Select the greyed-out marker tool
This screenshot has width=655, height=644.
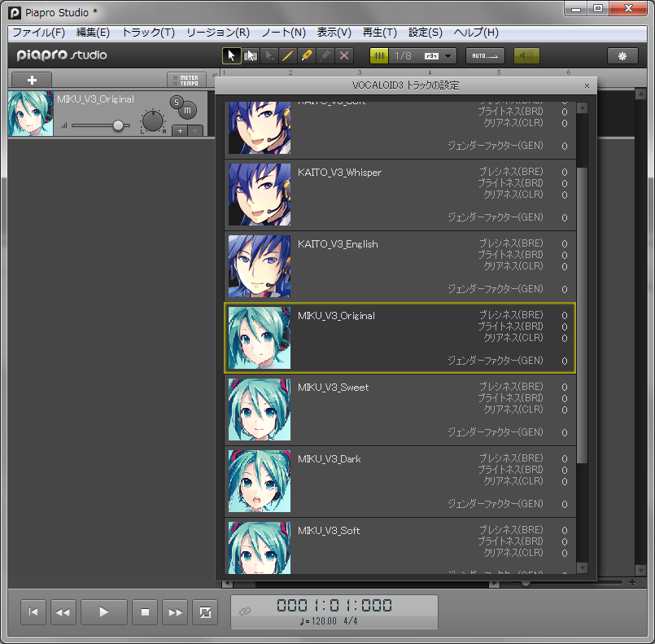325,55
